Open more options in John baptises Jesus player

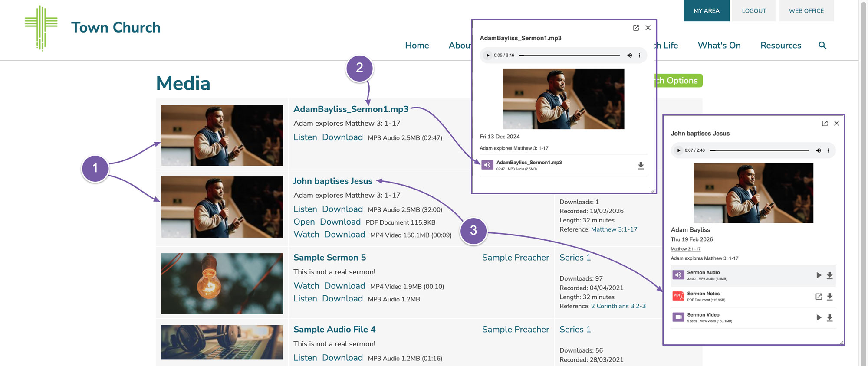(828, 150)
